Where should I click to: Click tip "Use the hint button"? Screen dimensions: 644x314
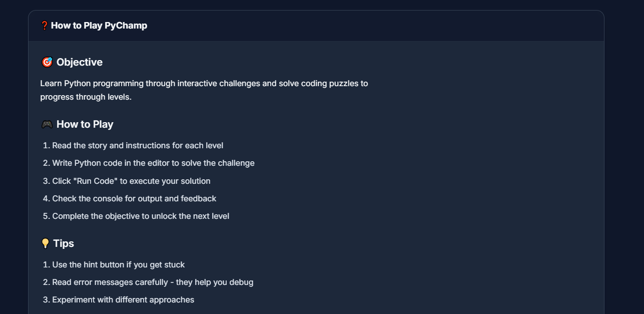(119, 264)
